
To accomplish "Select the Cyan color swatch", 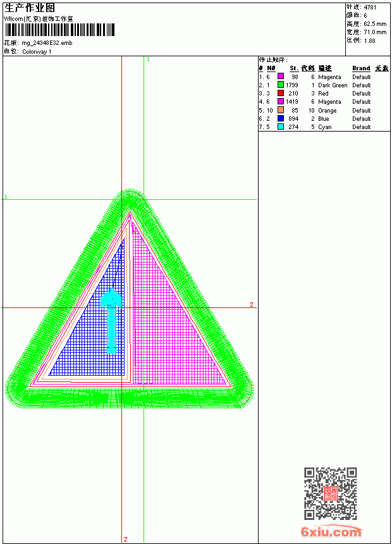I will pos(281,127).
